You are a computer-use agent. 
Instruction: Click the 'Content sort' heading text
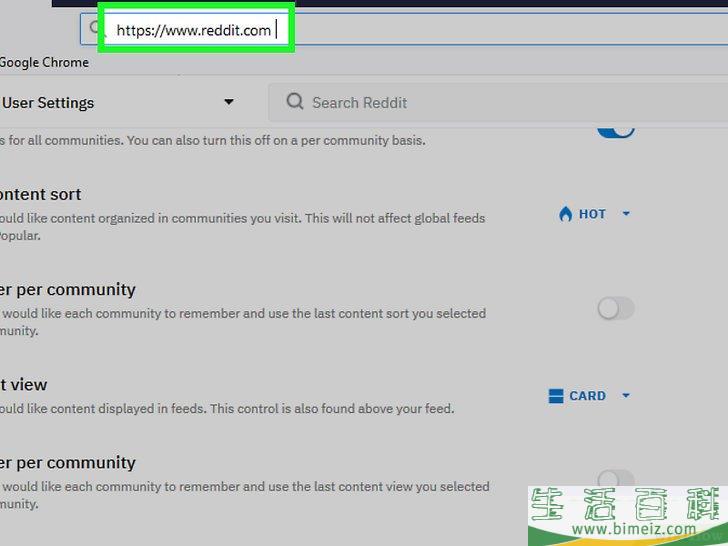40,195
